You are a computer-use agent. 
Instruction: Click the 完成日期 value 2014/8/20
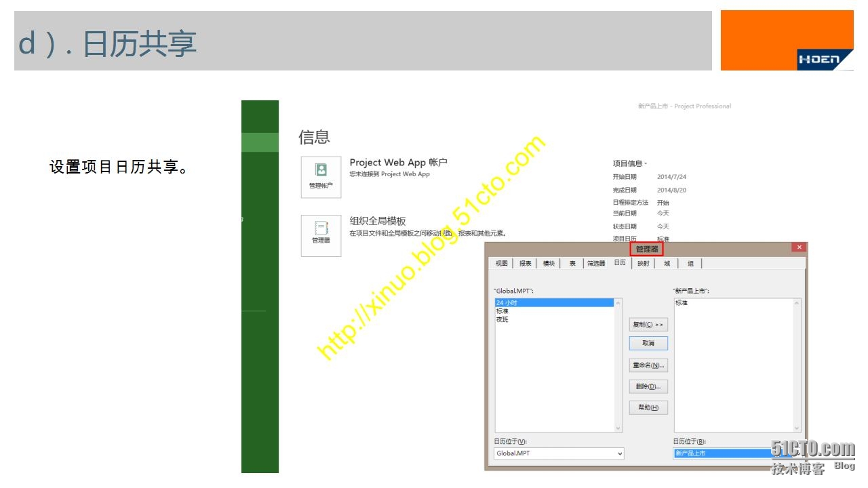pyautogui.click(x=671, y=190)
